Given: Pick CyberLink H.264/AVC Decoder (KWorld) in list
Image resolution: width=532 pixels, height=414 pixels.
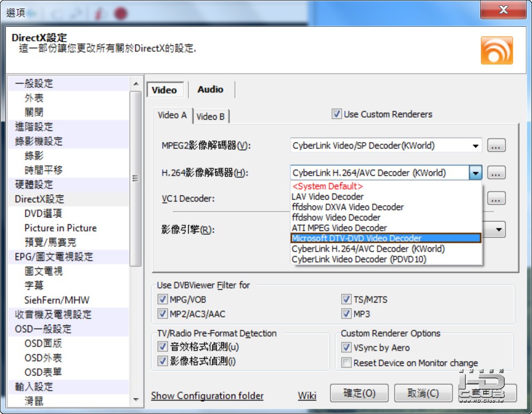Looking at the screenshot, I should click(386, 249).
